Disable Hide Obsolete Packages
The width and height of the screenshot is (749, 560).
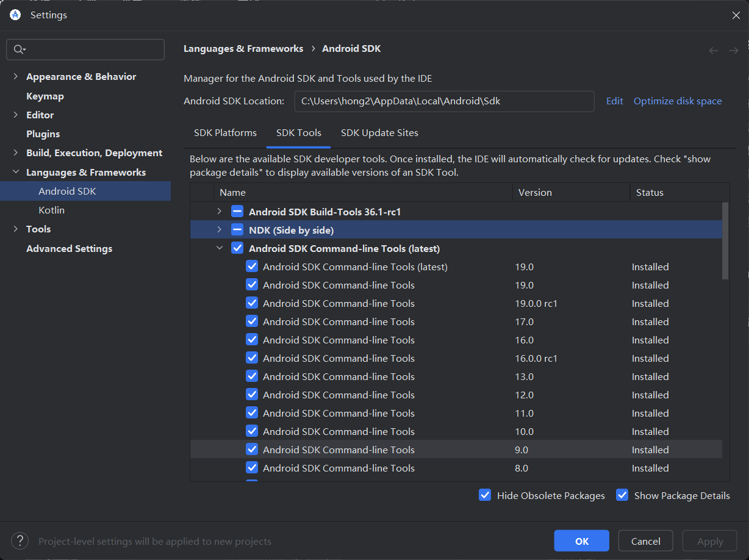click(485, 495)
